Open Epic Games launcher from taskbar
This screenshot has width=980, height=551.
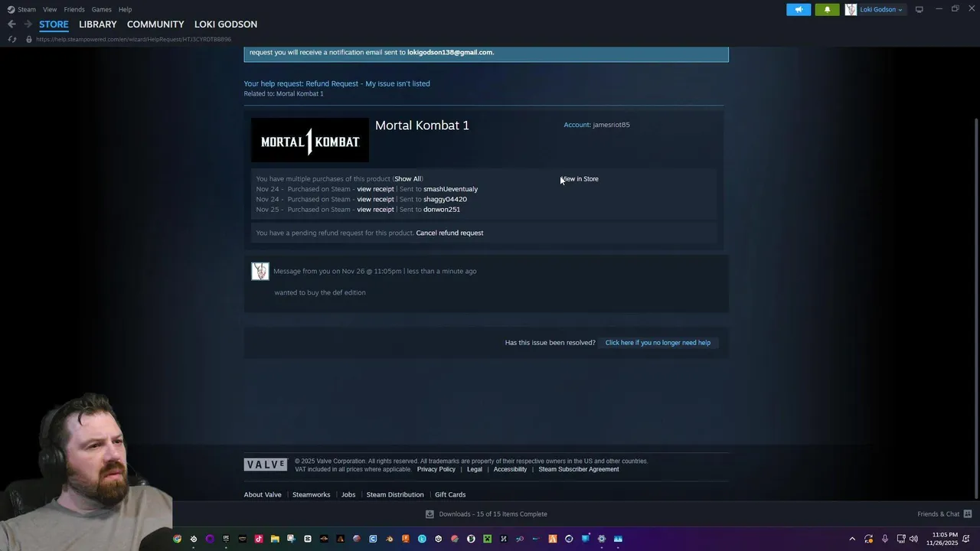pyautogui.click(x=226, y=539)
